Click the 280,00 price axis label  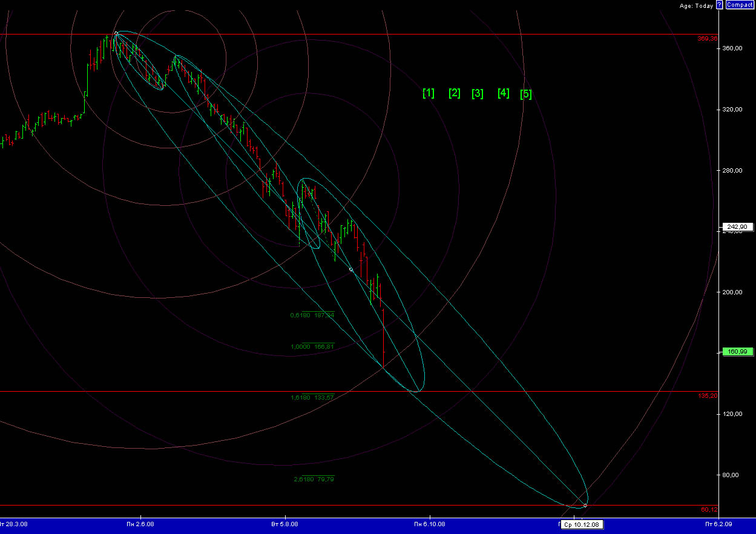point(732,170)
